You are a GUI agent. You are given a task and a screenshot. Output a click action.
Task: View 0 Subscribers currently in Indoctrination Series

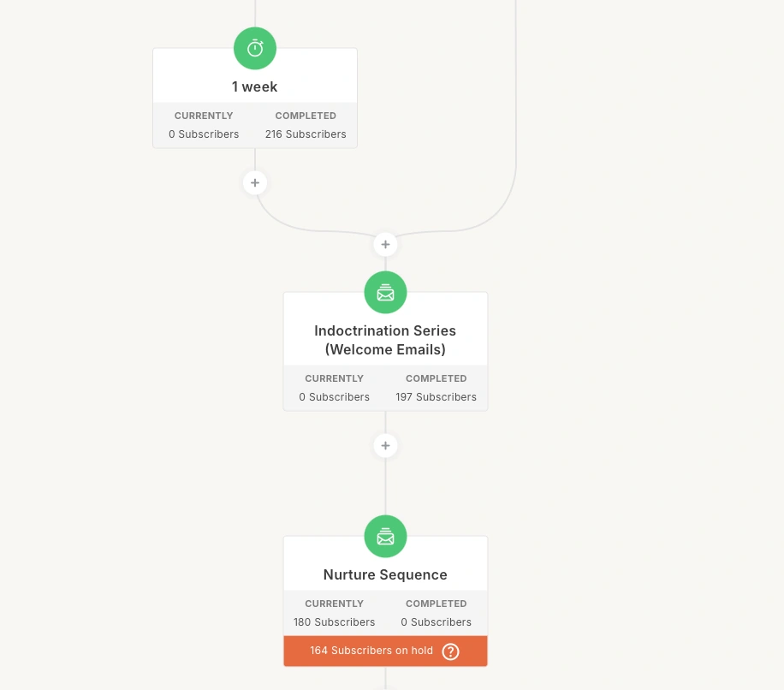[x=334, y=397]
